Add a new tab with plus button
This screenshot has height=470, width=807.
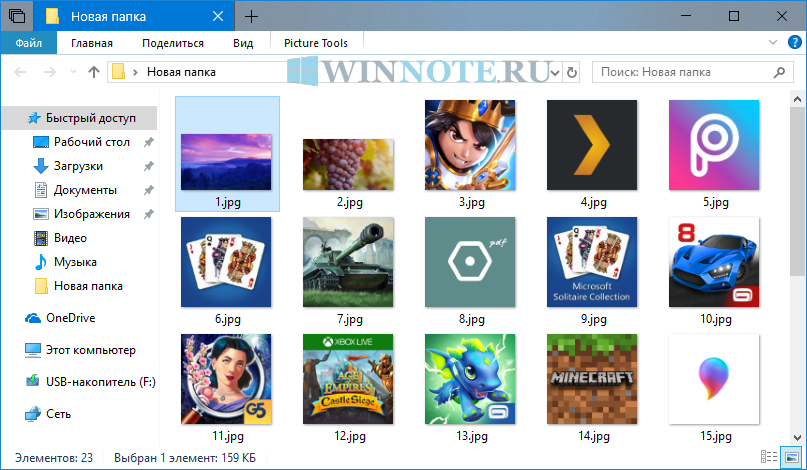tap(251, 16)
